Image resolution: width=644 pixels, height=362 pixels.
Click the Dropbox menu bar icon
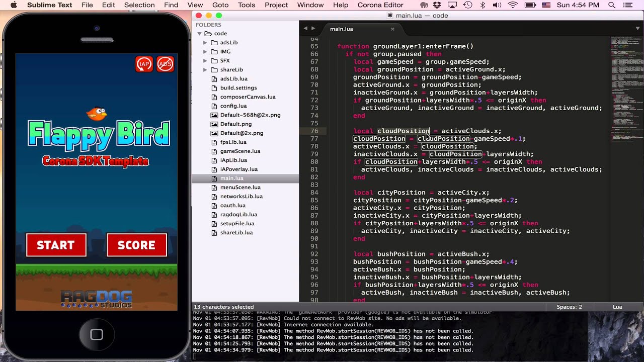tap(437, 5)
